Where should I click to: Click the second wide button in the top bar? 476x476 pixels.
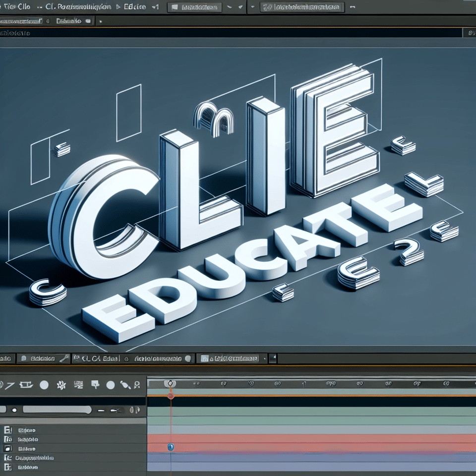(302, 7)
